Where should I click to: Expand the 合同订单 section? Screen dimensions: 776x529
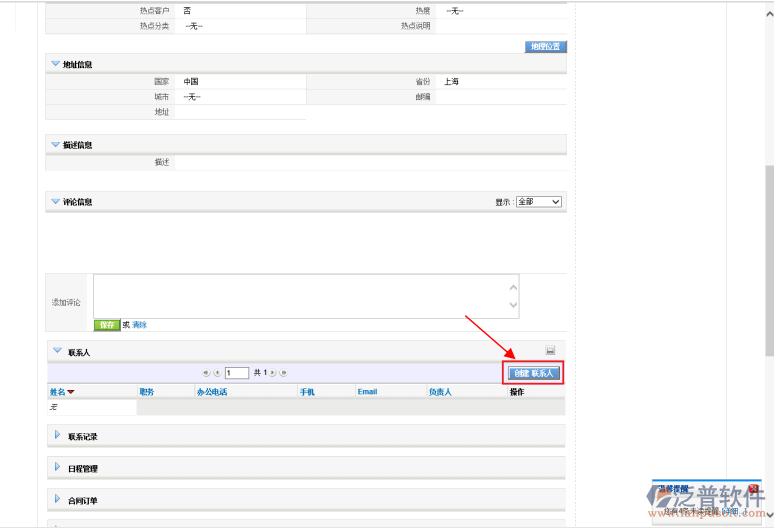pos(57,499)
